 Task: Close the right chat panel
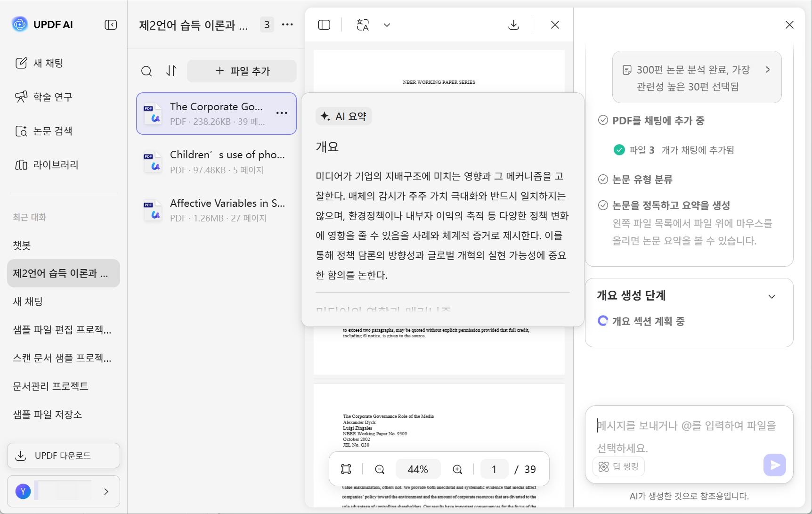789,24
